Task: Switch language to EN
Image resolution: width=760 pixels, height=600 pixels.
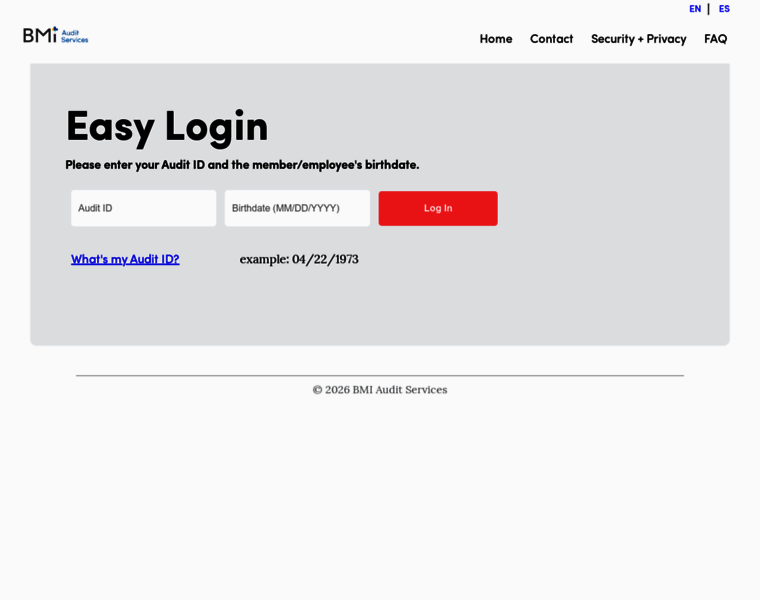Action: 695,9
